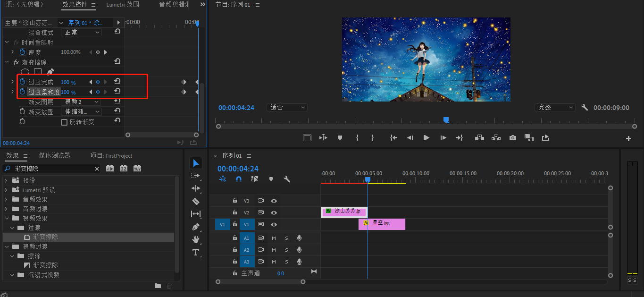Hide track V2 output with eye icon
644x297 pixels.
(274, 212)
